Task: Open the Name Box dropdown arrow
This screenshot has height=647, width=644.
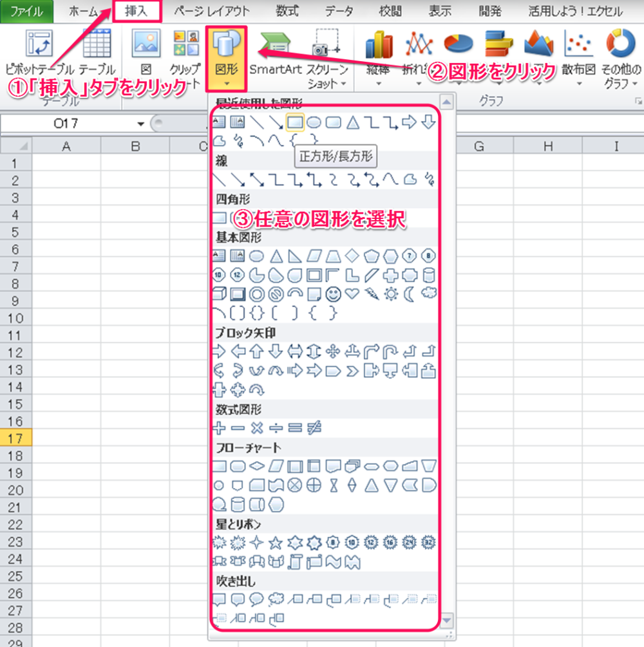Action: [x=140, y=124]
